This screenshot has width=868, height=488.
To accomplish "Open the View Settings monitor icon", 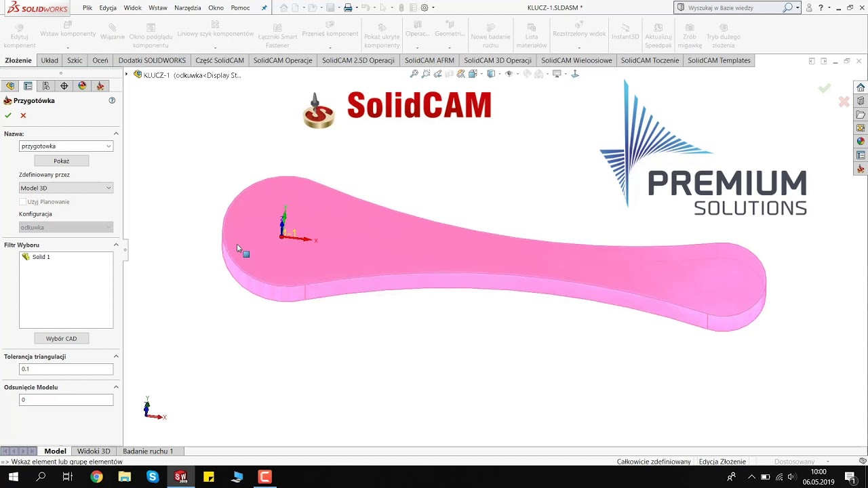I will [x=557, y=74].
